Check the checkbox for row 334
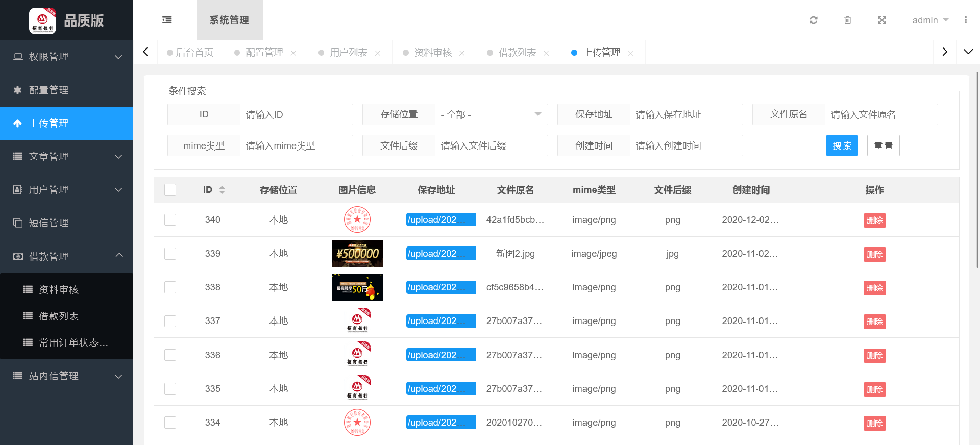Screen dimensions: 980x445 point(170,423)
